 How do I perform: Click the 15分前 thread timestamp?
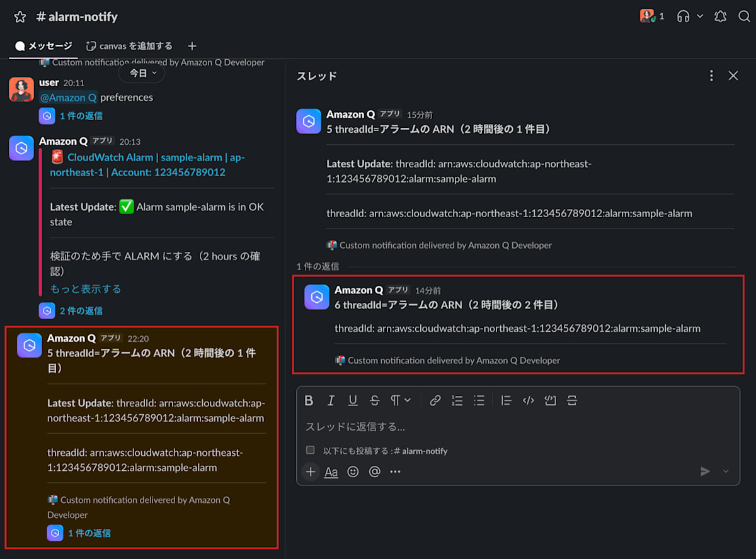click(420, 115)
